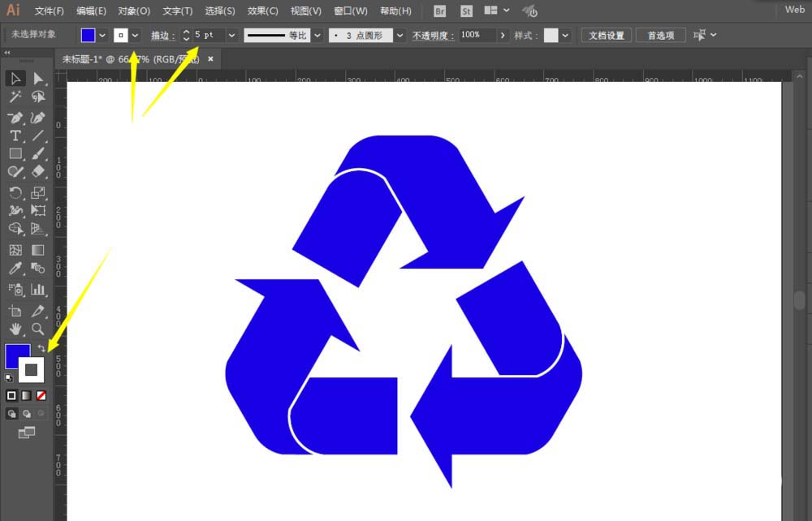The width and height of the screenshot is (812, 521).
Task: Select the Column Graph tool
Action: coord(38,290)
